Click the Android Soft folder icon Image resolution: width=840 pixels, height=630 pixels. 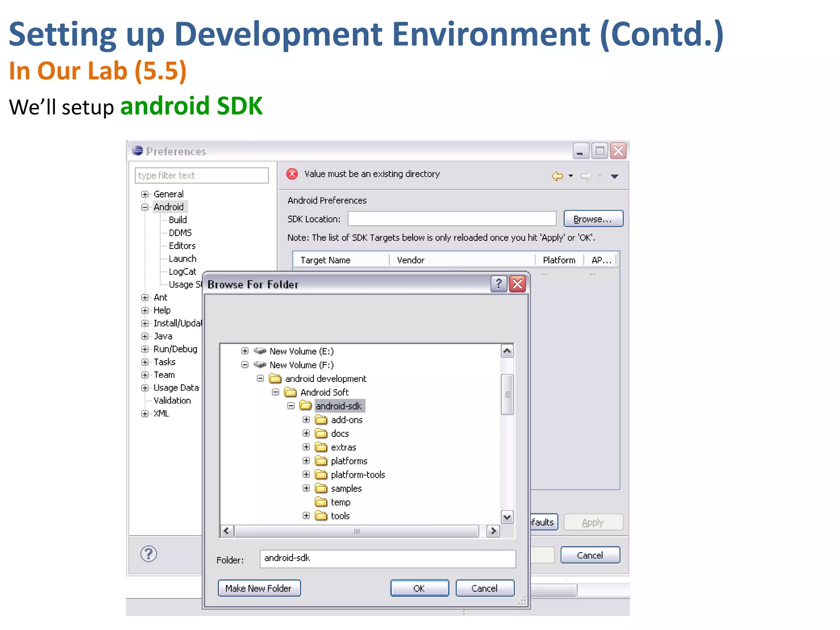click(290, 392)
